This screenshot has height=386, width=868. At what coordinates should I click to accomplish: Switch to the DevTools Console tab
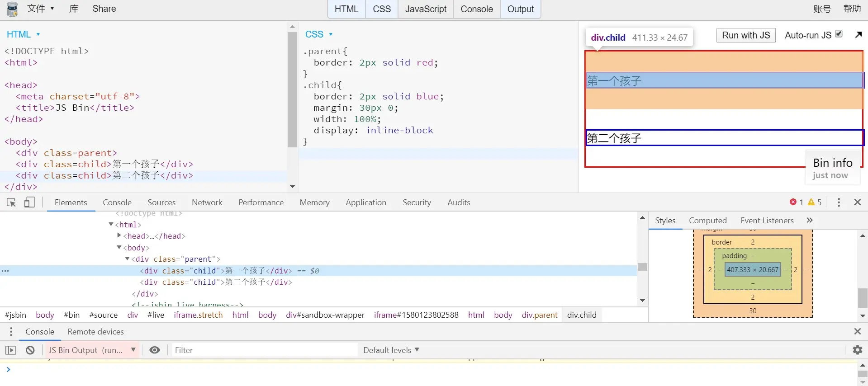(117, 202)
